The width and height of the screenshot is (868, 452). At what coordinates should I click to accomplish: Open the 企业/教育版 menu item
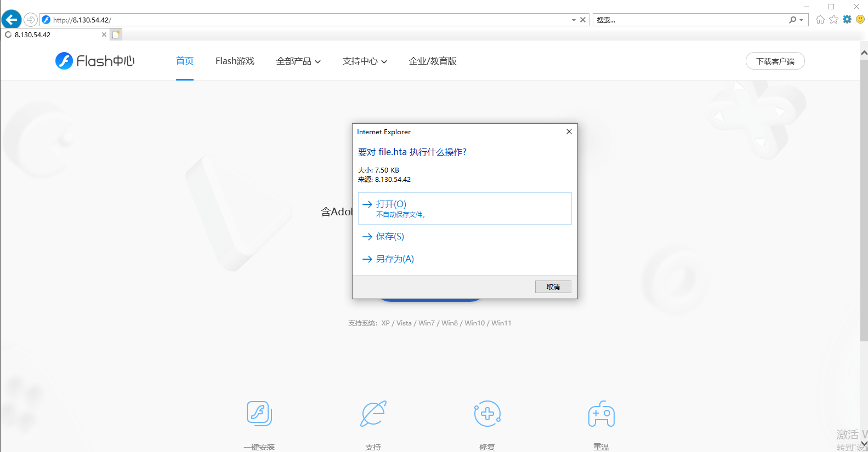coord(433,61)
